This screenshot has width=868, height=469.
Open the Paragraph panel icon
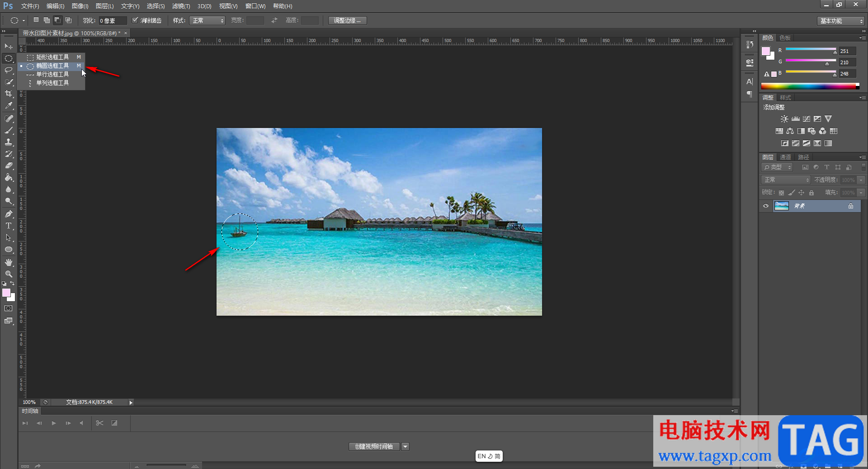point(750,94)
